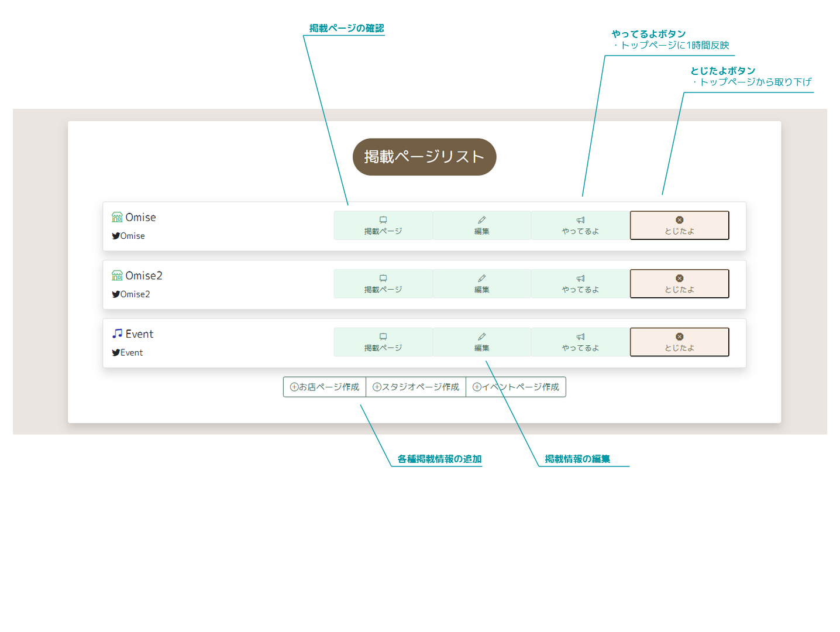
Task: Click the shop icon beside Omise title
Action: click(117, 217)
